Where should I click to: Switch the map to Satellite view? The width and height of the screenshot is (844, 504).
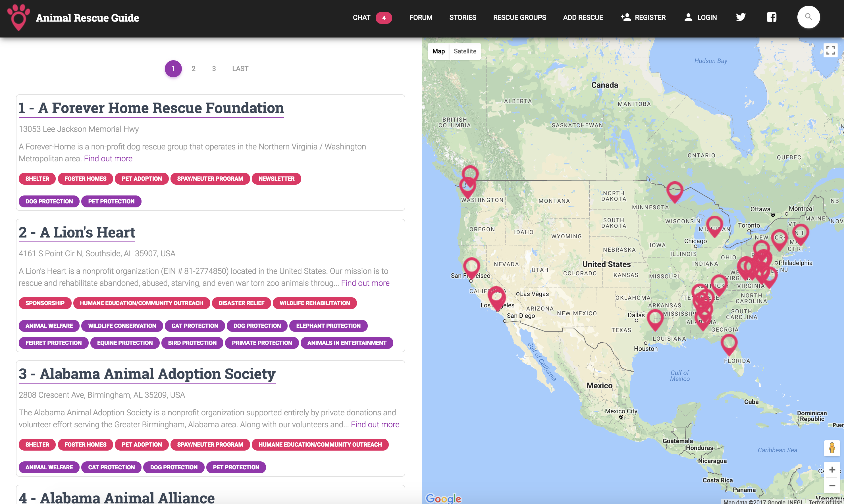tap(465, 51)
